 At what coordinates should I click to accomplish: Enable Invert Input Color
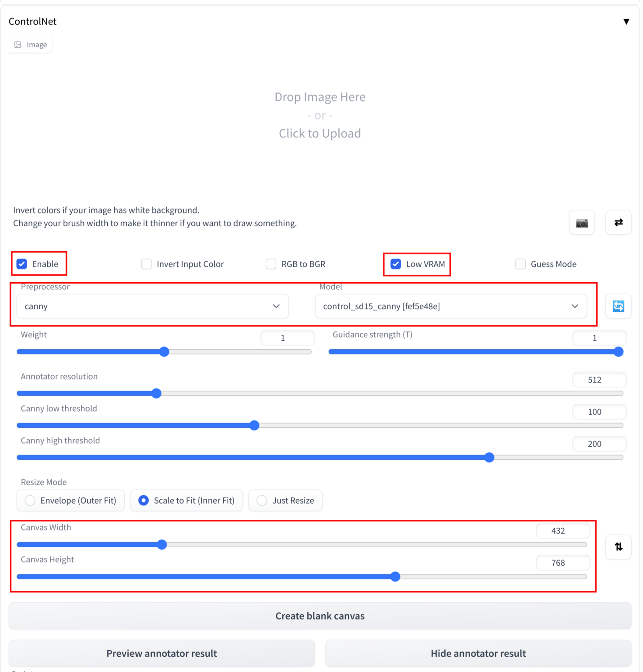(146, 264)
